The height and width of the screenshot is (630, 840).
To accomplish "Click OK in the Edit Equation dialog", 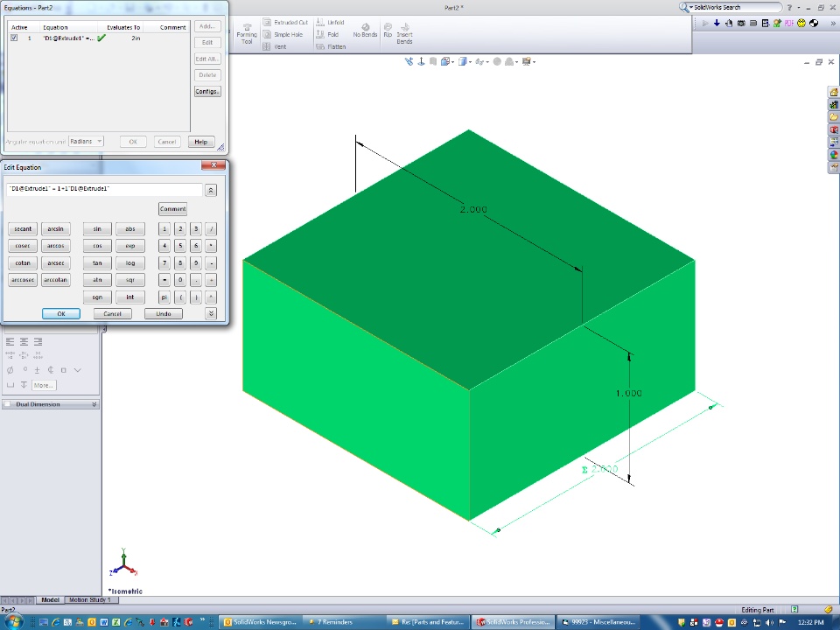I will point(61,314).
